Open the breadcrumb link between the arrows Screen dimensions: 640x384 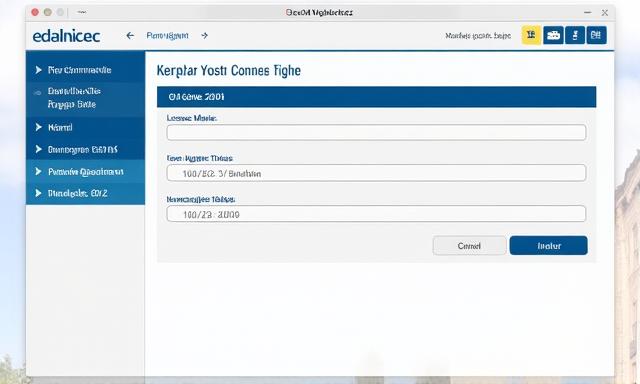[x=167, y=36]
